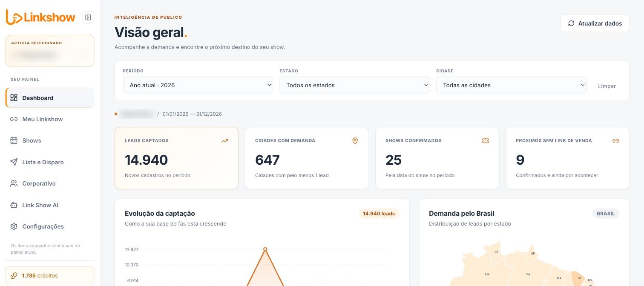
Task: Open the Dashboard menu item
Action: (x=50, y=98)
